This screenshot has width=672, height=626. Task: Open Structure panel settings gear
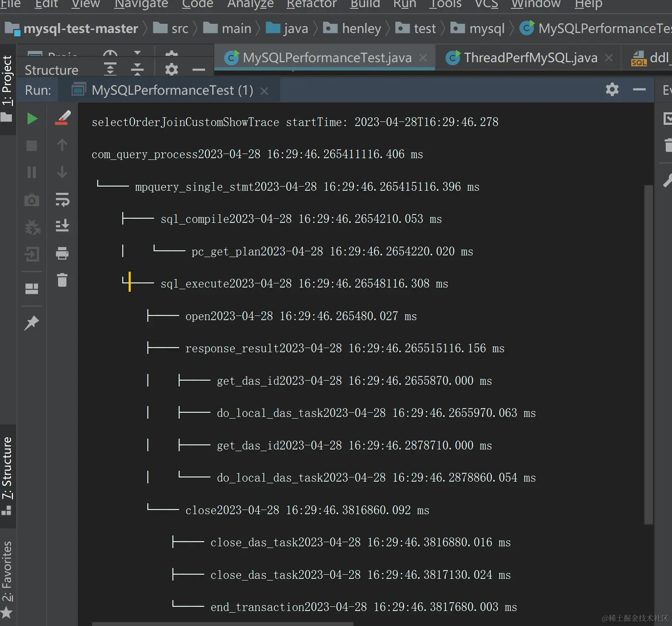pyautogui.click(x=172, y=69)
